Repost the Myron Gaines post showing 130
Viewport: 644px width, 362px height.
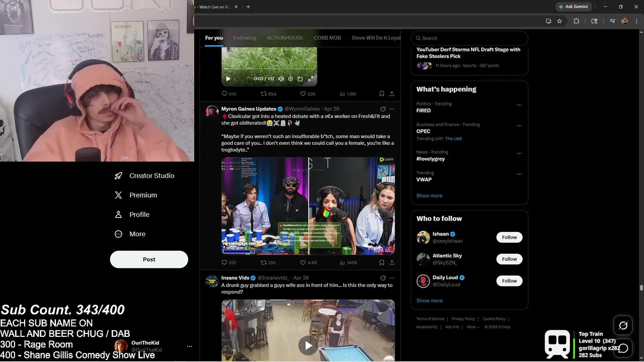click(268, 262)
